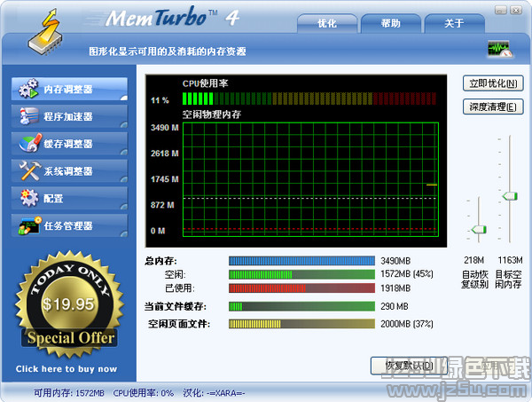Image resolution: width=532 pixels, height=402 pixels.
Task: Click the 空闲物理内存 graph
Action: pyautogui.click(x=310, y=179)
